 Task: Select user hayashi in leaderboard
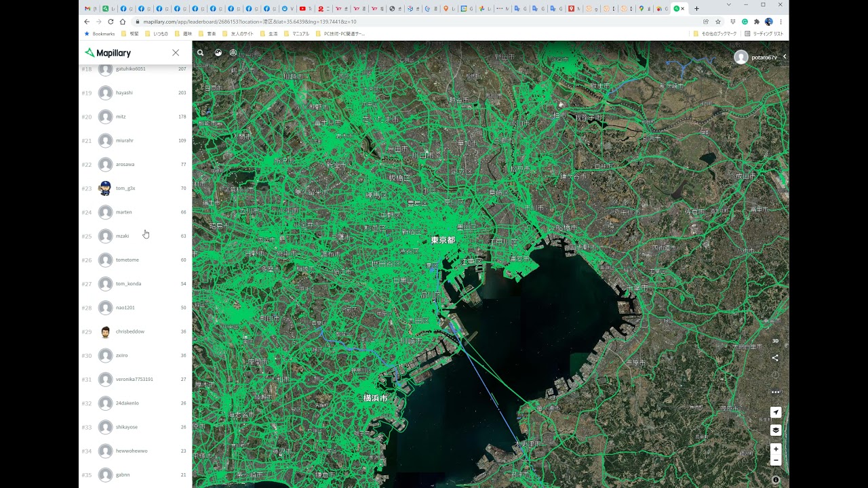(135, 93)
